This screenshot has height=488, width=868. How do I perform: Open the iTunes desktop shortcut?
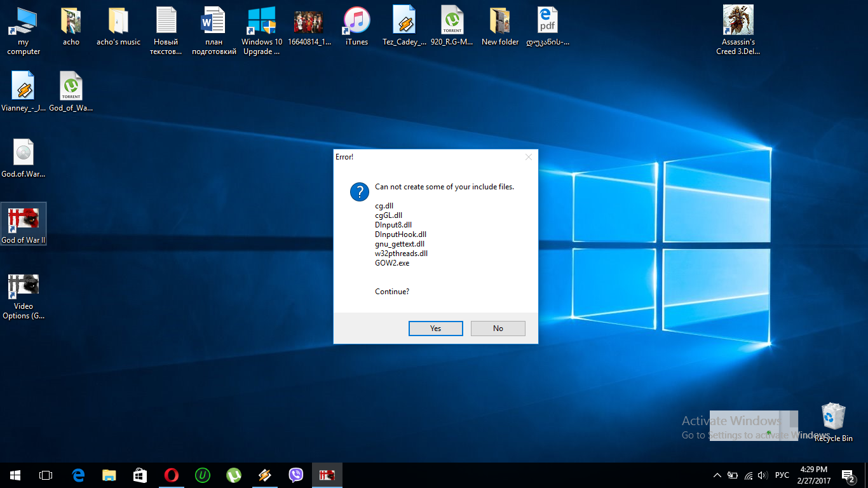click(356, 26)
